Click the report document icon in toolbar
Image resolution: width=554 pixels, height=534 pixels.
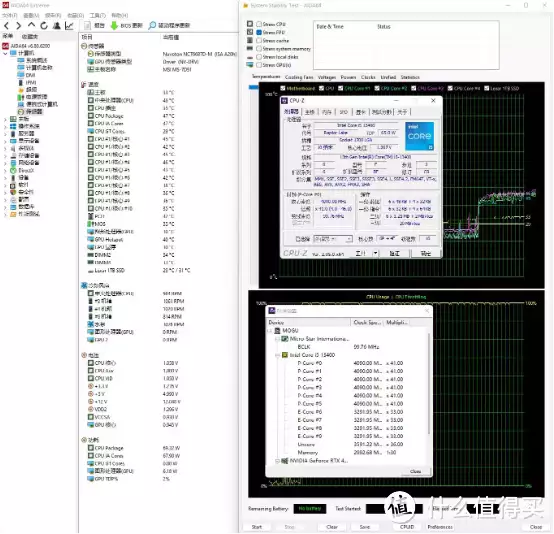click(x=87, y=25)
